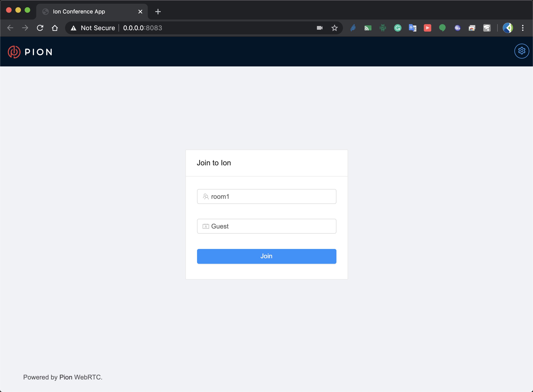Open a new browser tab
This screenshot has height=392, width=533.
coord(158,12)
